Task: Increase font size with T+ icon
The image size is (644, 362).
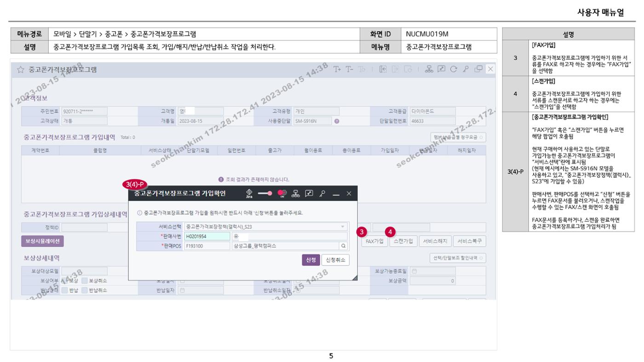Action: [x=337, y=69]
